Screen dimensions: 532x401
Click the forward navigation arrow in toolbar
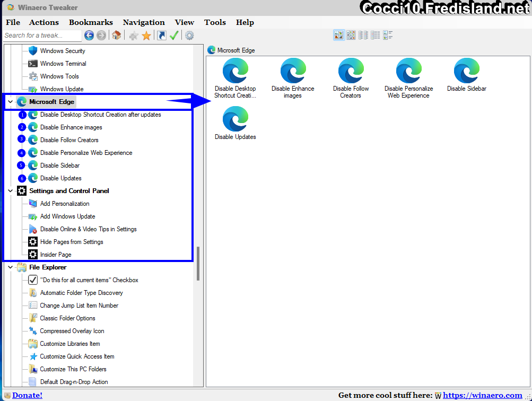[101, 36]
